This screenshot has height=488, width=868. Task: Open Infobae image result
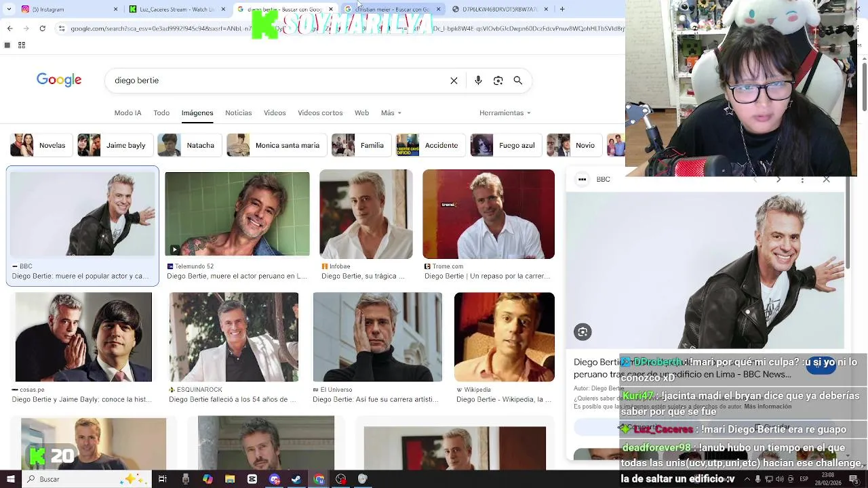point(366,214)
